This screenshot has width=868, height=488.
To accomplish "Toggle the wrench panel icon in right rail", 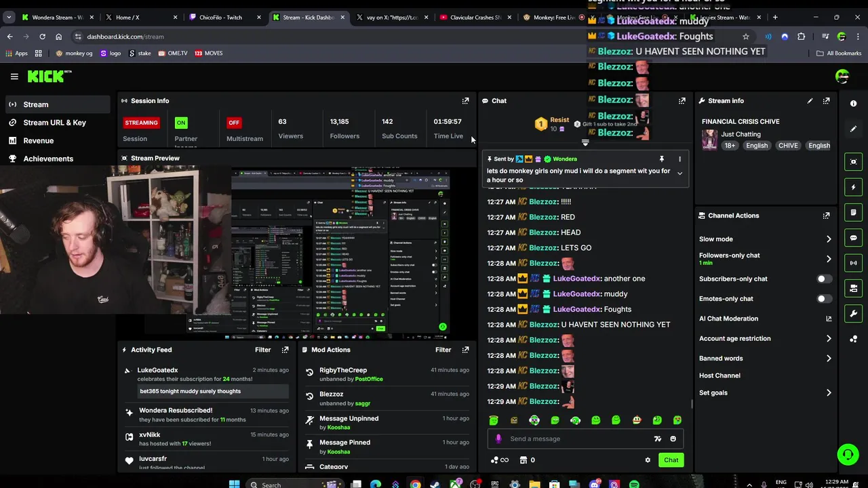I will point(854,314).
